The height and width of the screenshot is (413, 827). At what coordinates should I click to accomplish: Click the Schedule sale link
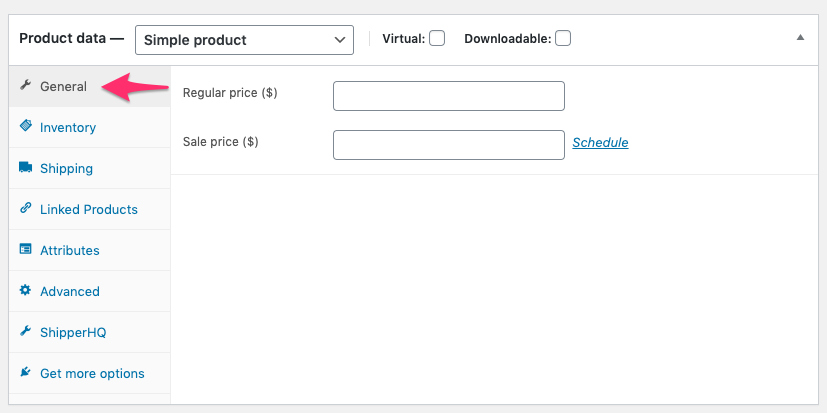tap(600, 143)
